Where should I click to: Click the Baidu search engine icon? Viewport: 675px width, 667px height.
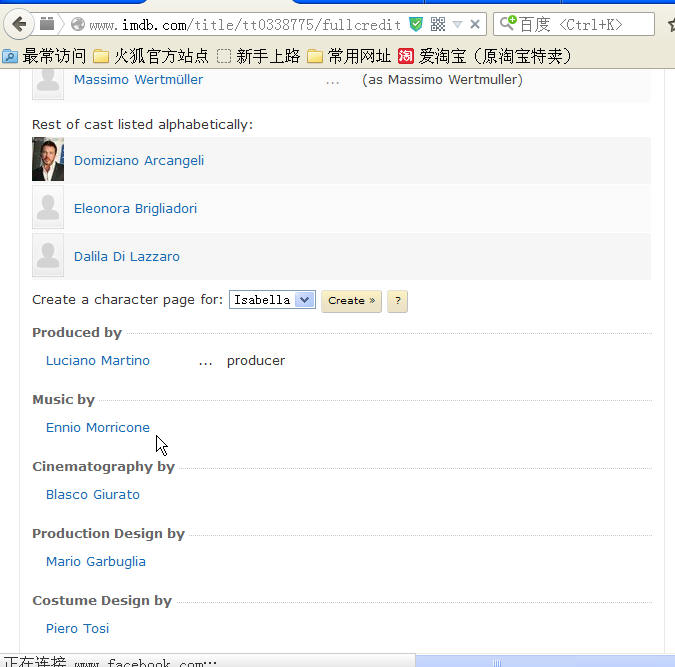508,23
